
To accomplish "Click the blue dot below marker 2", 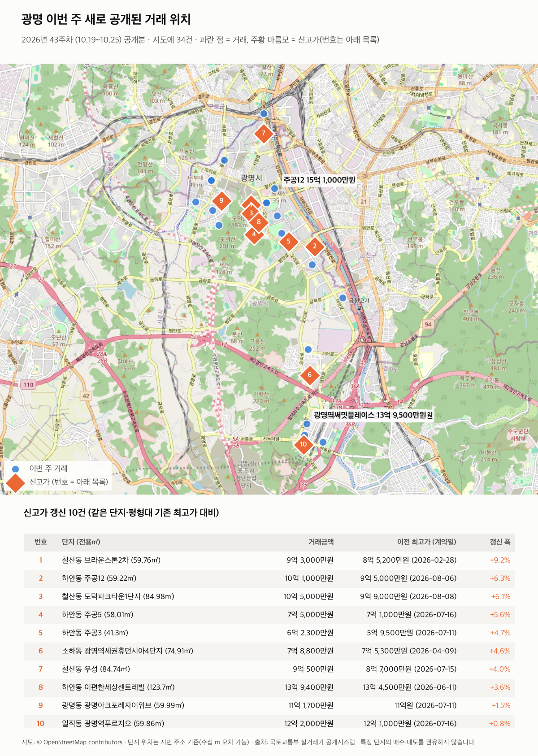I will (312, 265).
